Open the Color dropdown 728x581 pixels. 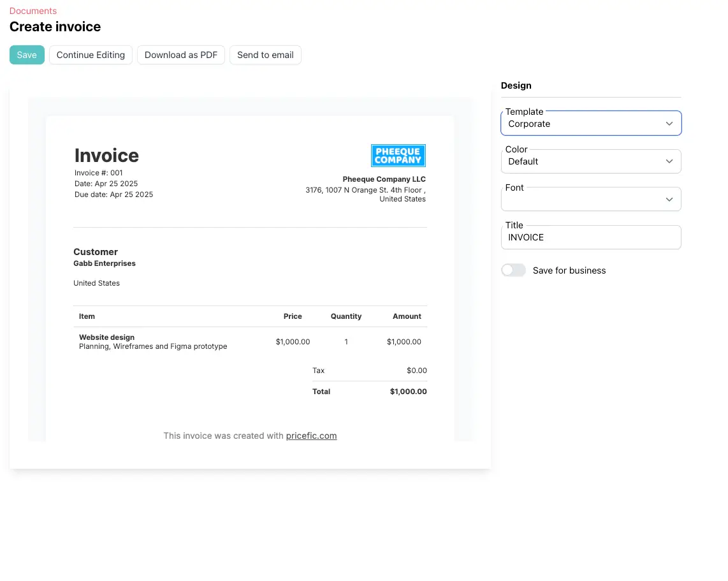tap(590, 161)
